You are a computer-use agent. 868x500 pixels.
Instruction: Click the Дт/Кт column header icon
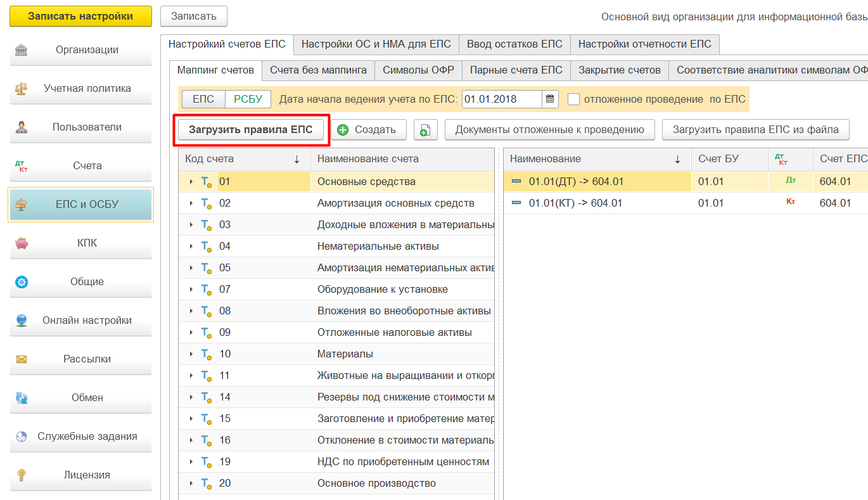(x=781, y=159)
